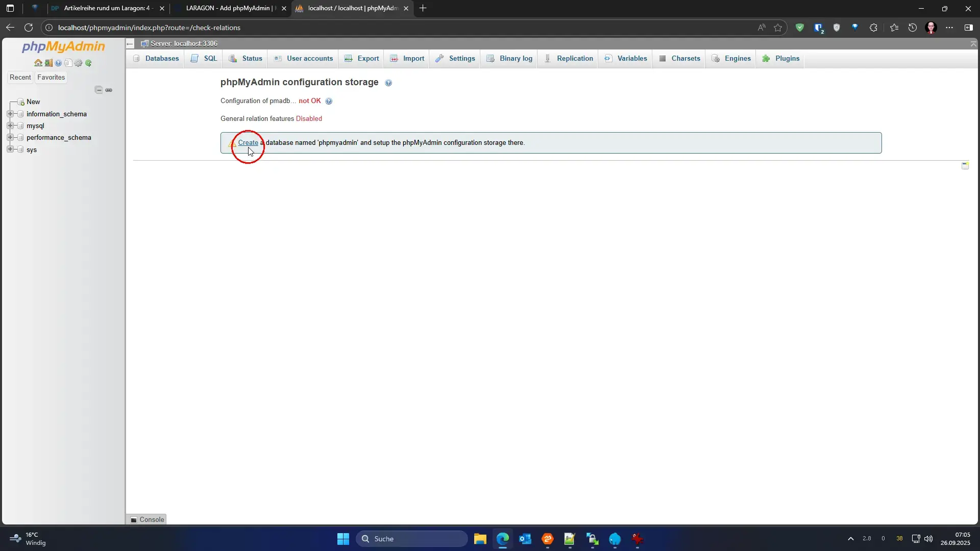Reload navigation panel with green refresh icon
Screen dimensions: 980x551
pyautogui.click(x=88, y=63)
